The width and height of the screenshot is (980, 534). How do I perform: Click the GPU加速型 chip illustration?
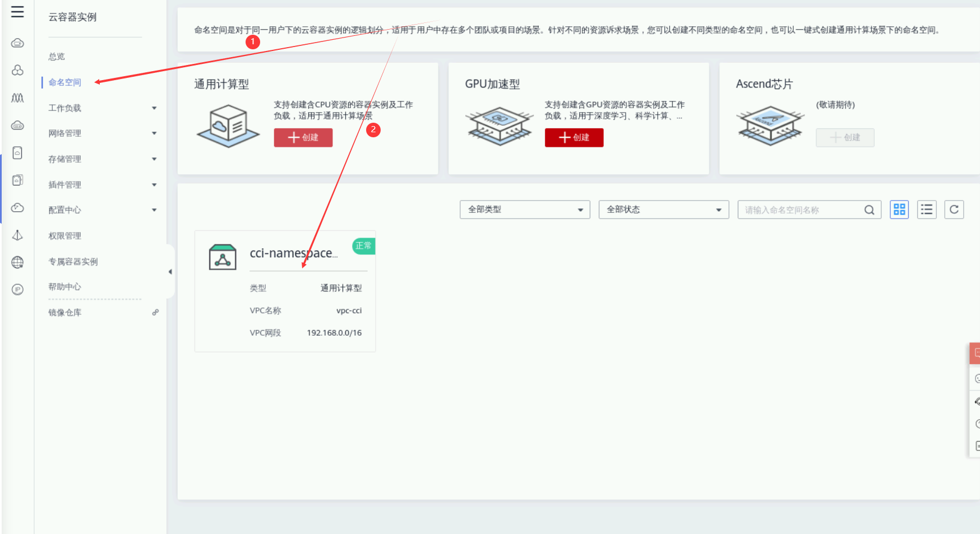click(x=499, y=126)
